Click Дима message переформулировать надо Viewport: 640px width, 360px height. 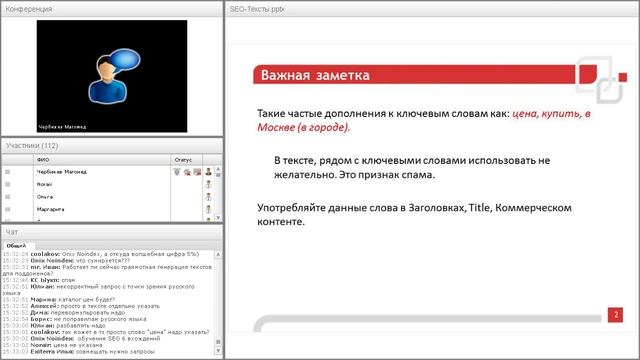pos(64,312)
